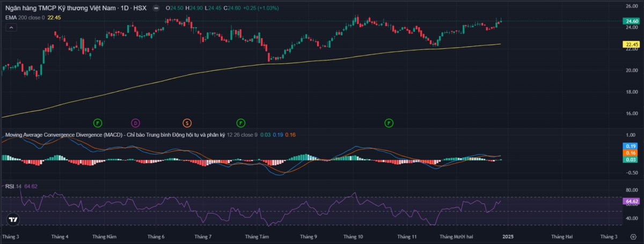Select the EMA 200 close 0 indicator legend
This screenshot has width=644, height=244.
(x=25, y=18)
